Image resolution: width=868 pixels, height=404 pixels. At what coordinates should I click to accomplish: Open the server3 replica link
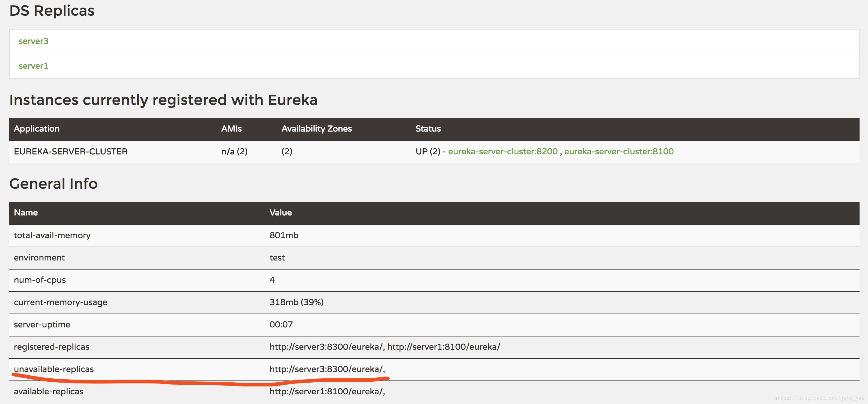[x=33, y=41]
